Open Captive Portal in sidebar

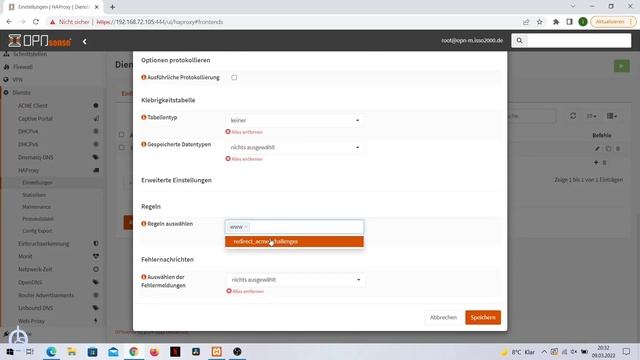point(35,119)
